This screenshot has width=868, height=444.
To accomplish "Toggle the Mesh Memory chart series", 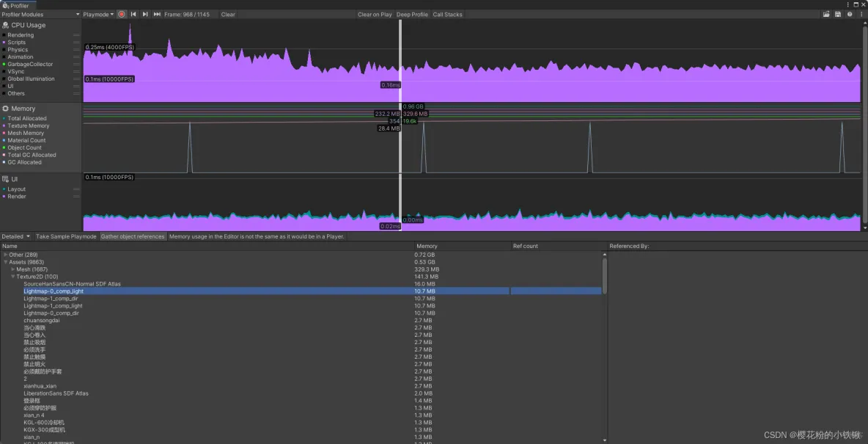I will pos(23,133).
